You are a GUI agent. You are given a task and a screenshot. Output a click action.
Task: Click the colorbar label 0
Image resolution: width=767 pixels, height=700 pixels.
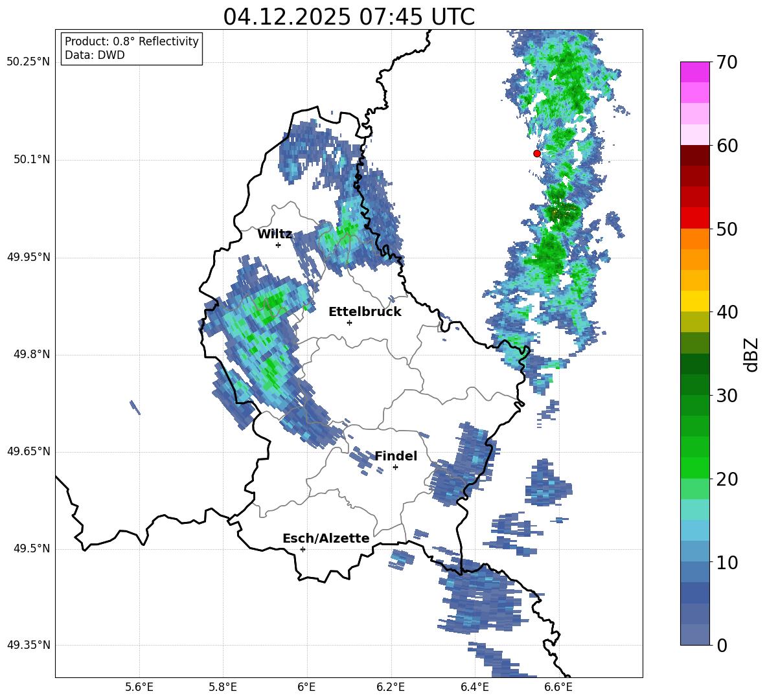(722, 646)
